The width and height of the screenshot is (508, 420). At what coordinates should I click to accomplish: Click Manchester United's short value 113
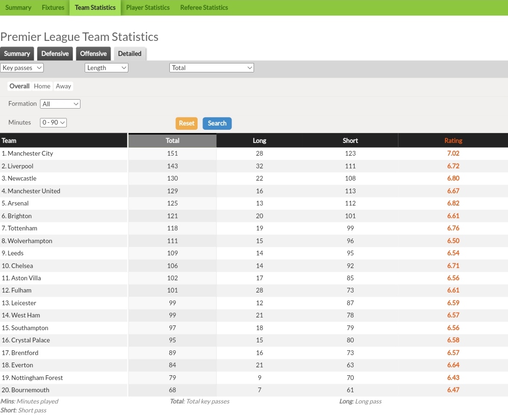(350, 191)
